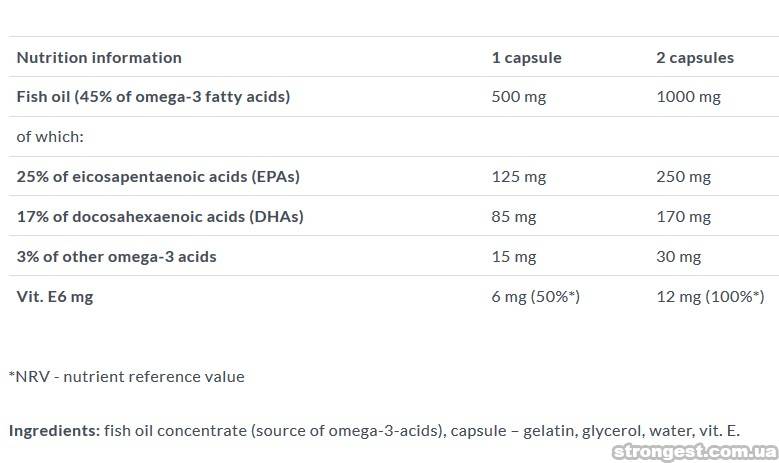
Task: Click the 1000 mg fish oil value
Action: (688, 97)
